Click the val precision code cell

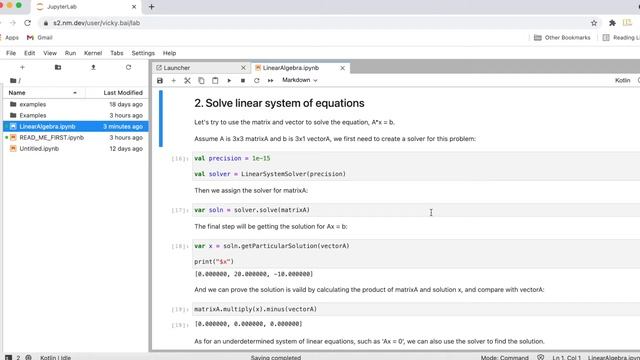416,166
